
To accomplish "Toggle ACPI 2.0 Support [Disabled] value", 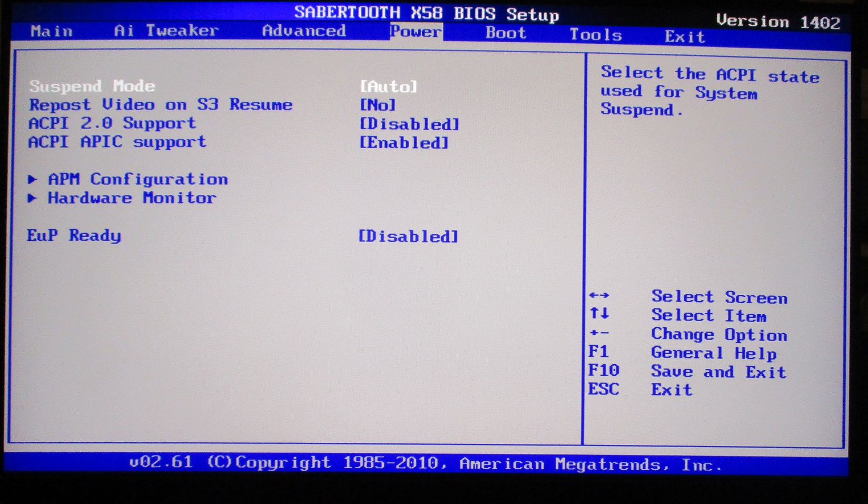I will tap(409, 124).
